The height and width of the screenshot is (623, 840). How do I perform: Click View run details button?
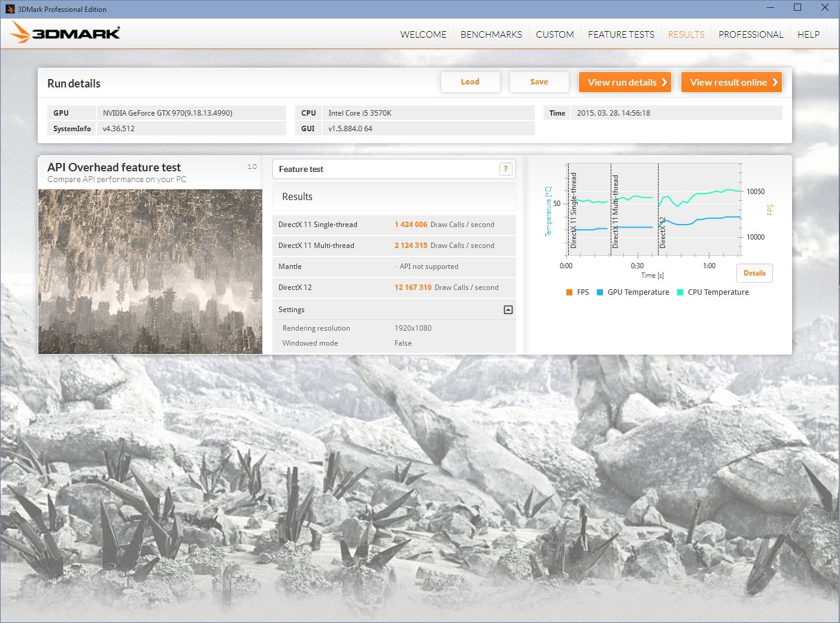tap(625, 82)
